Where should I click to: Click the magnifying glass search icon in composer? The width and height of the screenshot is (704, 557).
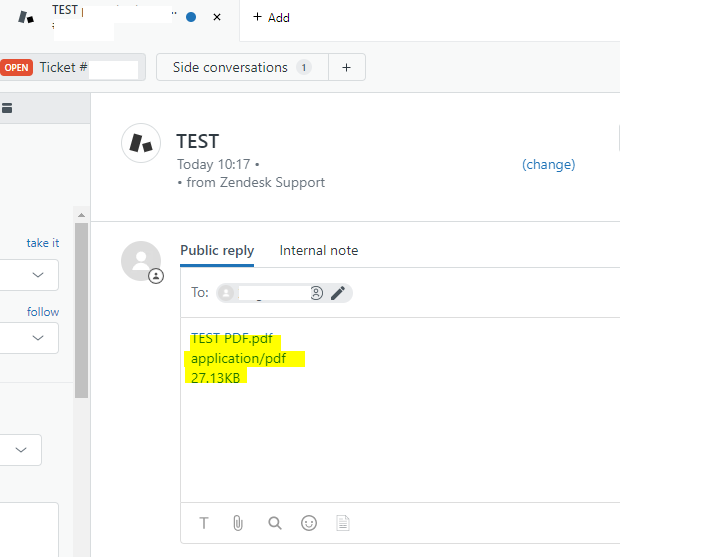point(275,523)
